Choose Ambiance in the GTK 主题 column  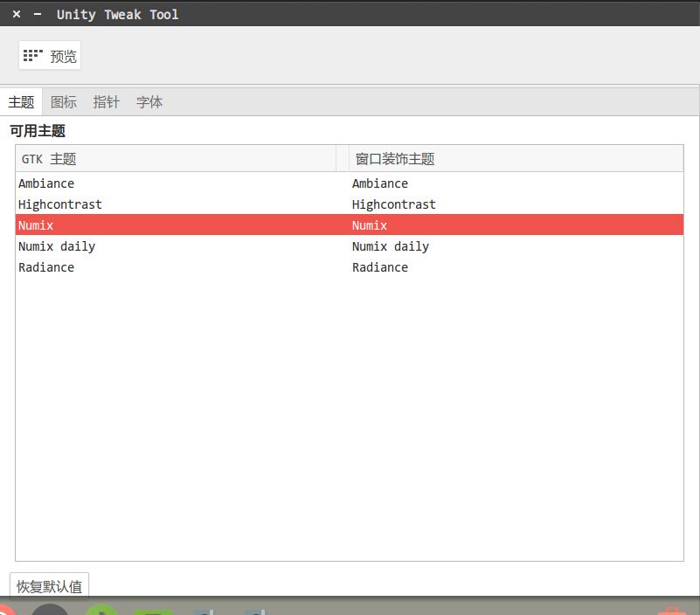[46, 183]
